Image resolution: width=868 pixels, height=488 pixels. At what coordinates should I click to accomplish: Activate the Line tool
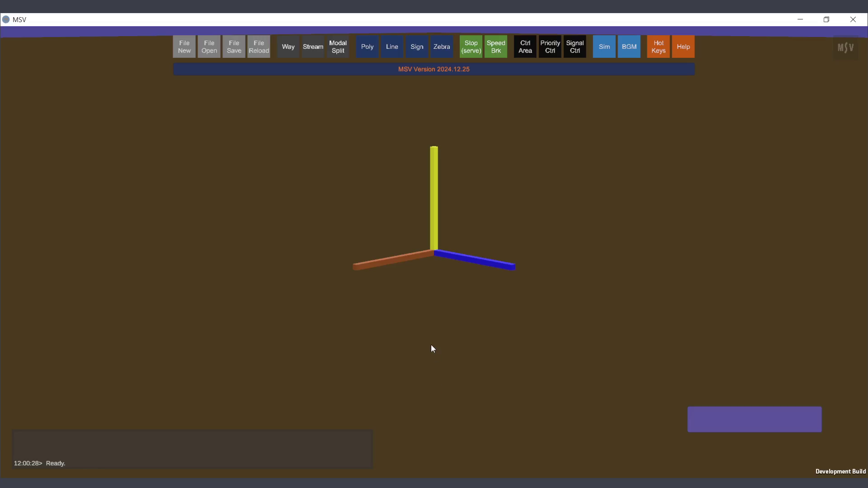392,47
